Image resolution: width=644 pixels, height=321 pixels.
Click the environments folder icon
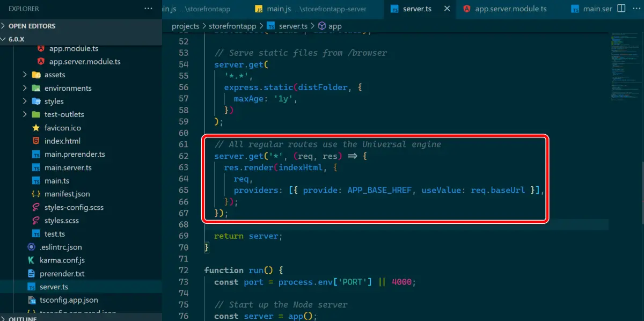(x=36, y=88)
